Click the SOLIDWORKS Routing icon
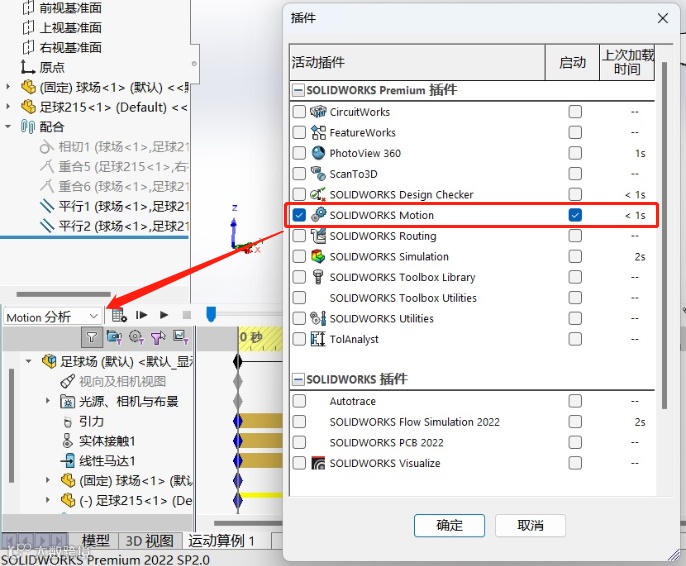This screenshot has height=566, width=686. 318,236
